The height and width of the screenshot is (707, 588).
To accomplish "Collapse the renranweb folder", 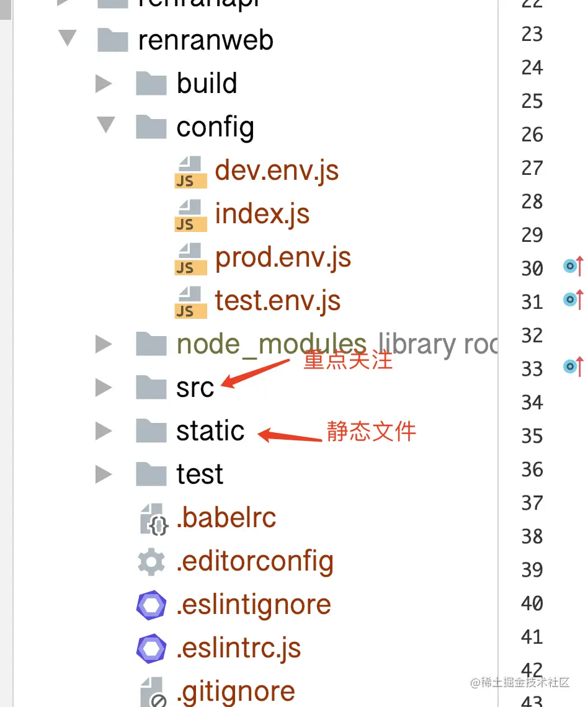I will click(x=66, y=38).
